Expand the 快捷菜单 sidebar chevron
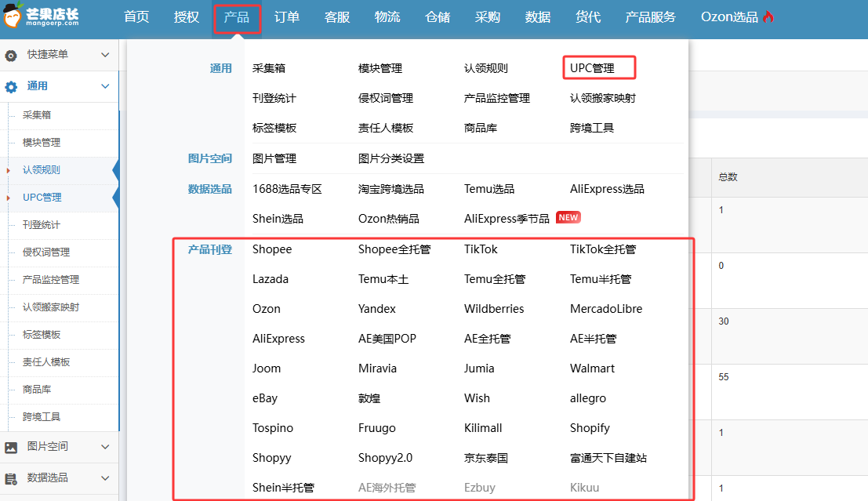The height and width of the screenshot is (501, 868). (x=105, y=55)
